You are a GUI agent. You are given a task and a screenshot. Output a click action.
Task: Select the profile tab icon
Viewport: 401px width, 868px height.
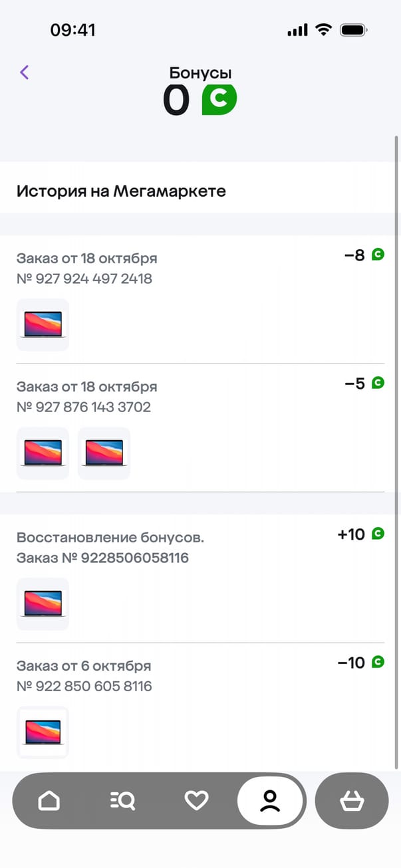point(270,801)
